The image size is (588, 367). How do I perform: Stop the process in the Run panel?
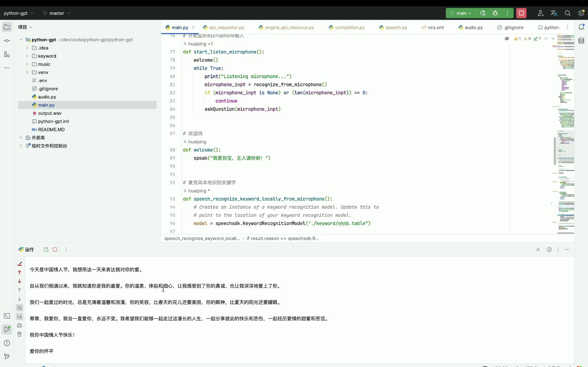point(55,249)
